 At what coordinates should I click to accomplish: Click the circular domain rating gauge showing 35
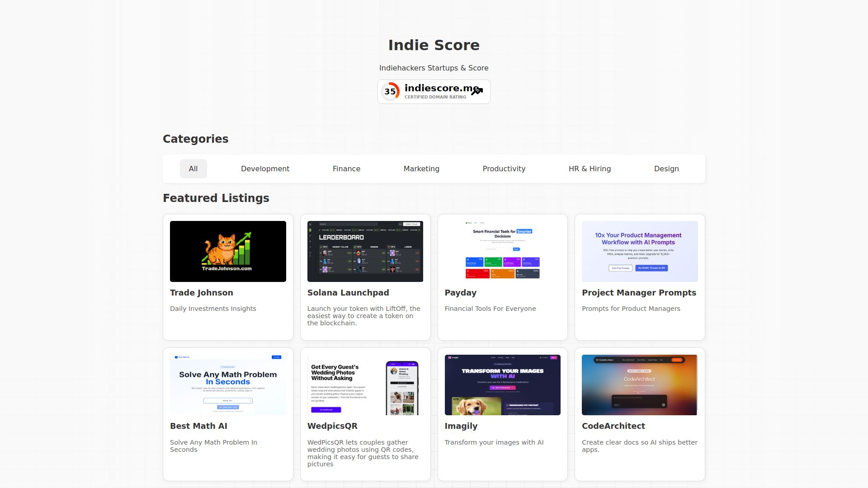coord(390,91)
